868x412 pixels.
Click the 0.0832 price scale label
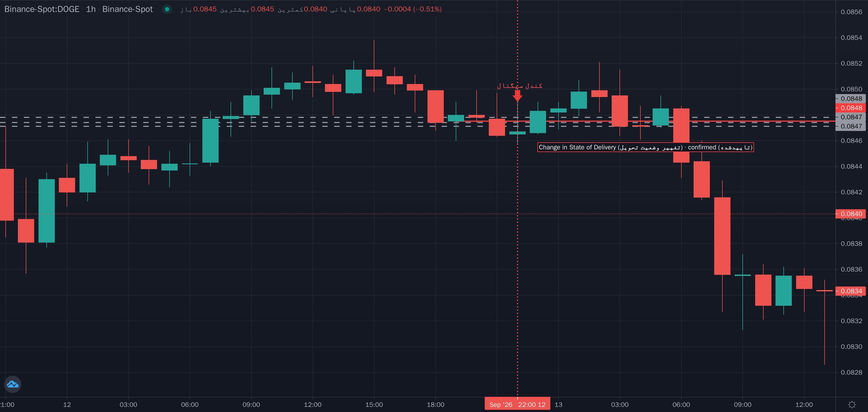click(851, 321)
